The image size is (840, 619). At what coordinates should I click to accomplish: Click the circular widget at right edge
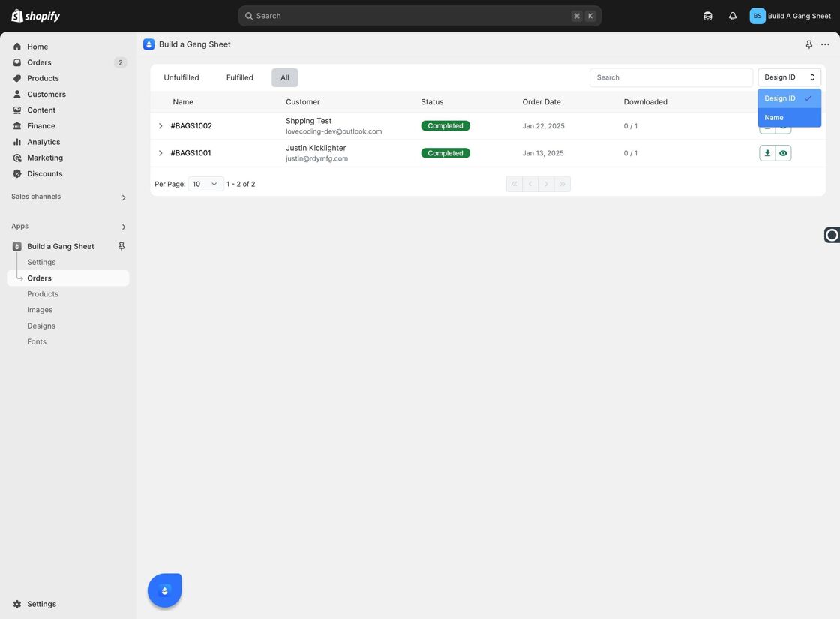(x=832, y=235)
